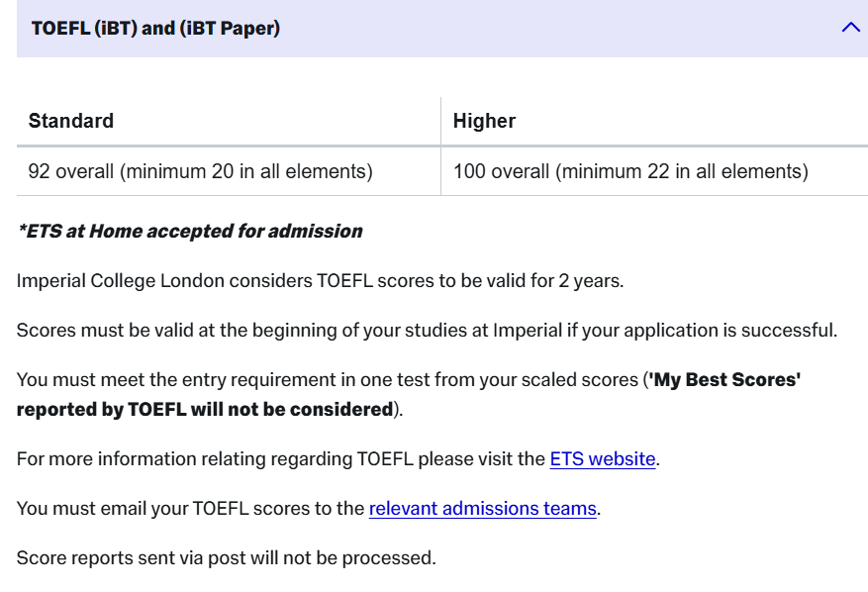Click the '100 overall' table cell text
Image resolution: width=868 pixels, height=592 pixels.
point(501,171)
